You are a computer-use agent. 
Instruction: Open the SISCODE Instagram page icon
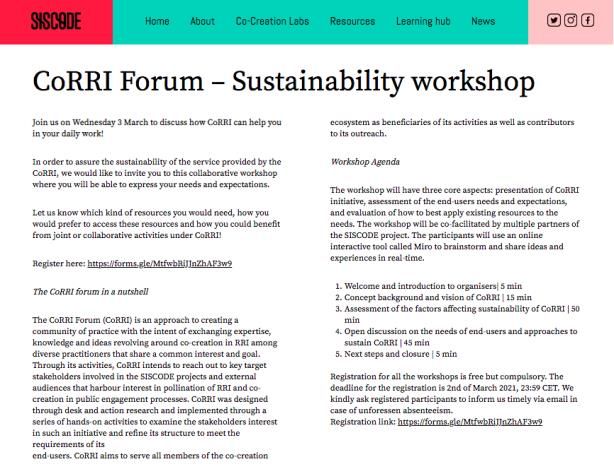pos(571,20)
